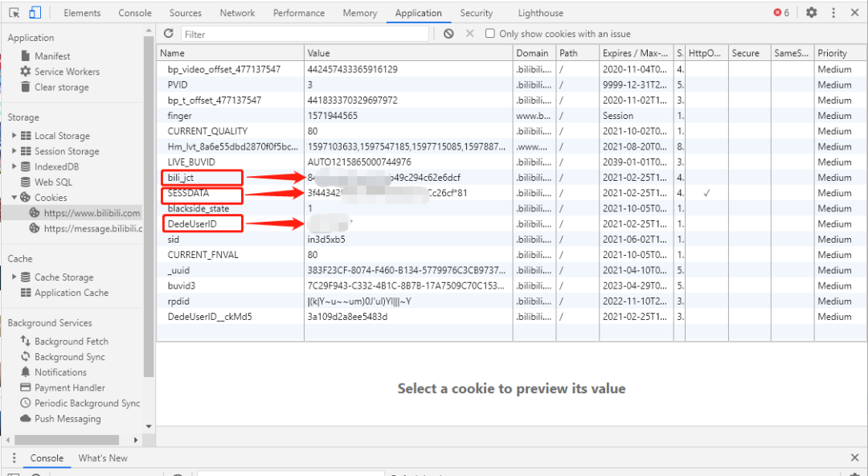The image size is (868, 476).
Task: Expand Local Storage tree
Action: pos(14,135)
